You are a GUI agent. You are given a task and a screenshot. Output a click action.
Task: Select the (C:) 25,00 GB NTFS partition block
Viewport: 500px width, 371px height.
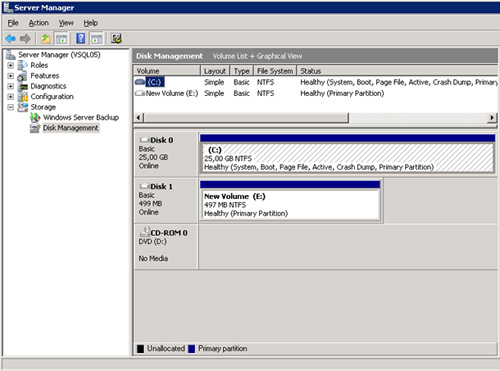[x=347, y=158]
